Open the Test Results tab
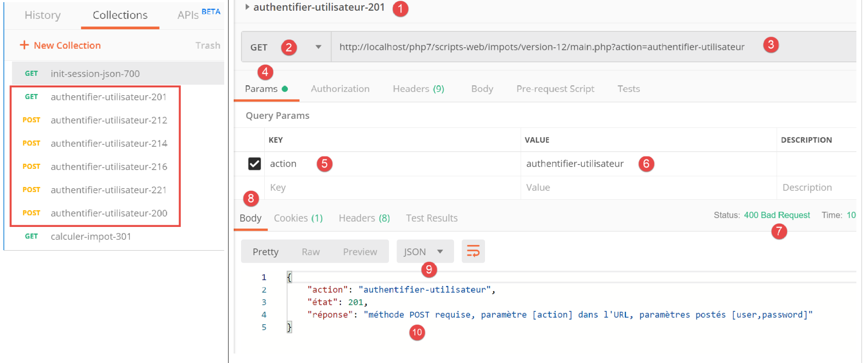This screenshot has width=868, height=363. pyautogui.click(x=432, y=218)
